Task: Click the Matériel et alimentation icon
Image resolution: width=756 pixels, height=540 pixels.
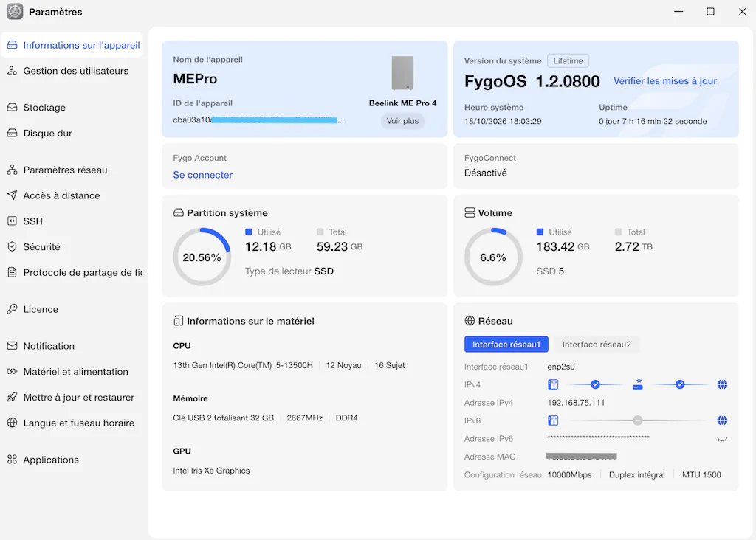Action: coord(12,371)
